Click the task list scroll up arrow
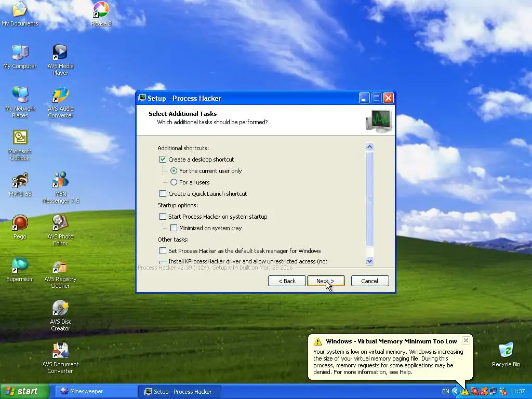 click(370, 147)
